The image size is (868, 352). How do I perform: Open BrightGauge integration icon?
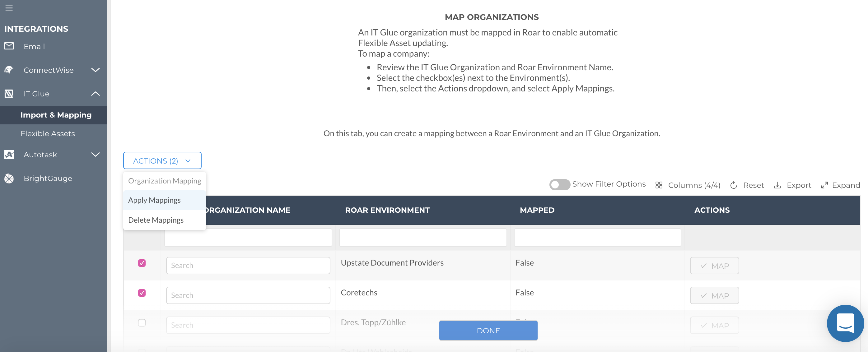click(9, 178)
